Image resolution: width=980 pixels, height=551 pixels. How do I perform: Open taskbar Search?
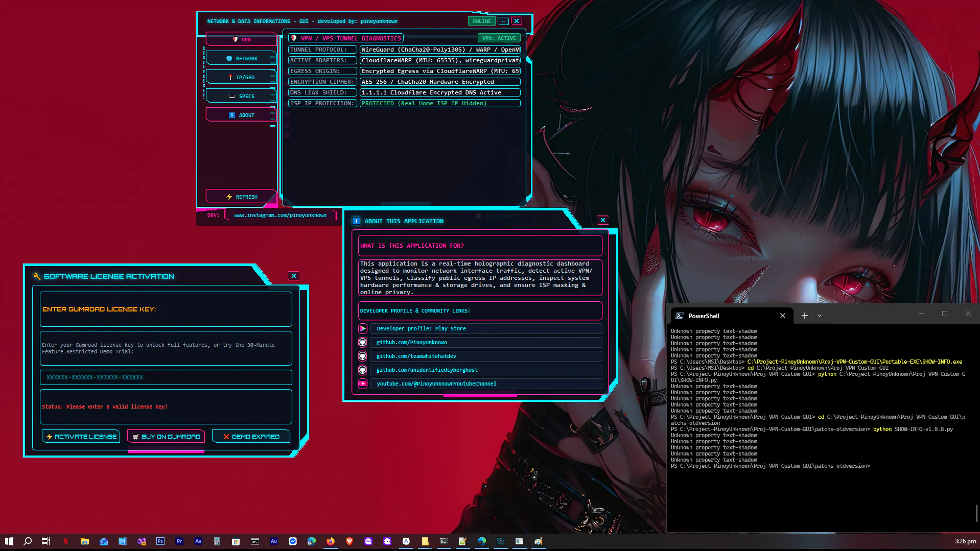click(x=28, y=541)
